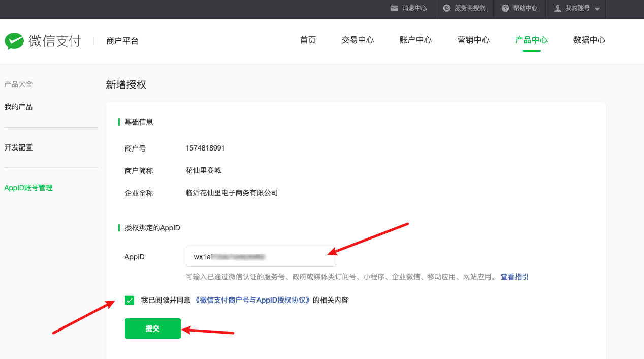Click the AppID input field
This screenshot has width=644, height=359.
click(x=261, y=257)
